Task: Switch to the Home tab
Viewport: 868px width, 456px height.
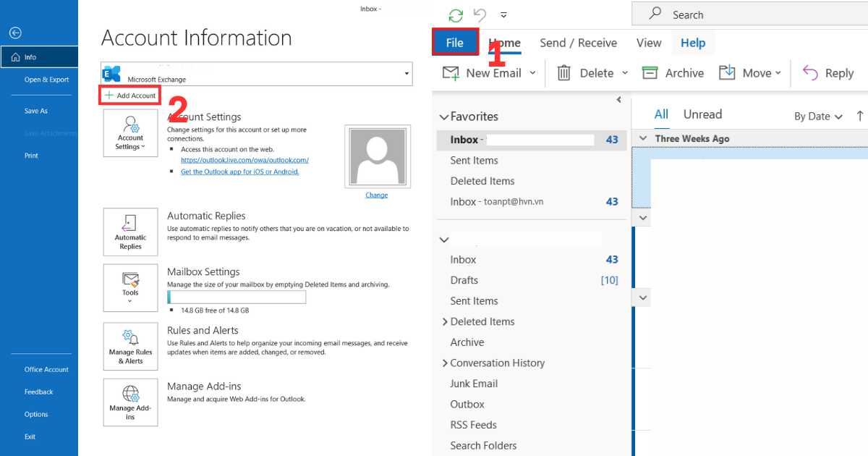Action: tap(505, 43)
